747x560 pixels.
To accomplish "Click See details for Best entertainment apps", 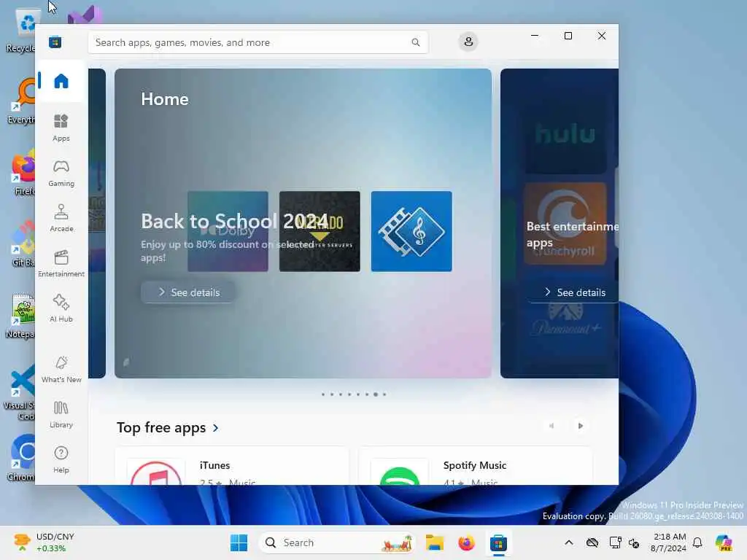I will 573,292.
